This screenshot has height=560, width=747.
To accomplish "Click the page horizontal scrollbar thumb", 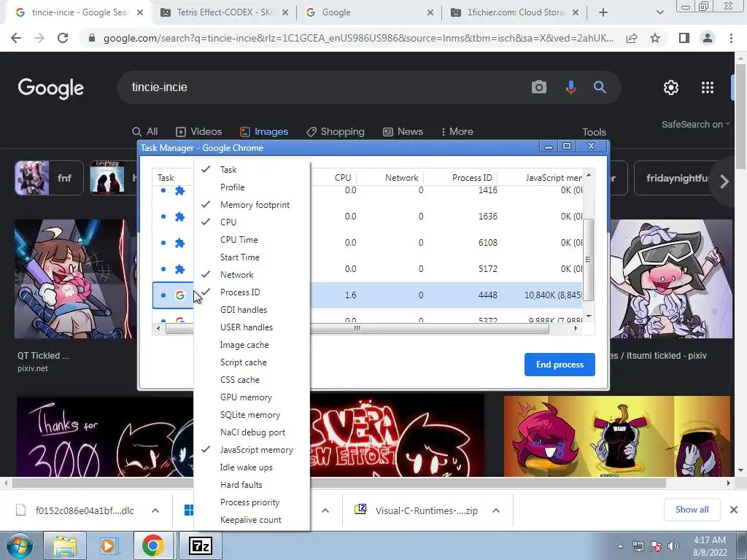I will coord(339,483).
